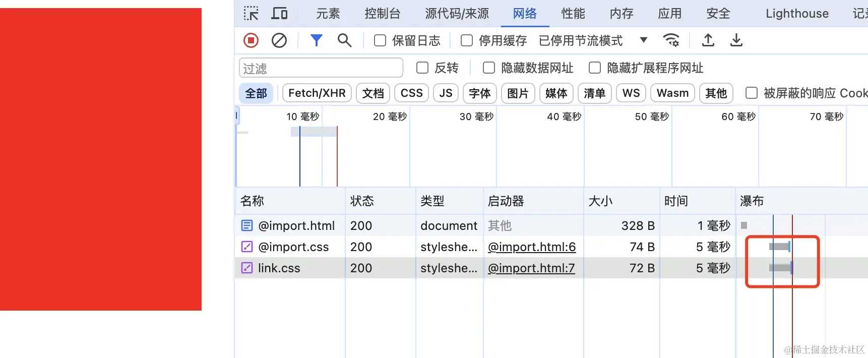Check the 反转 checkbox
868x358 pixels.
click(x=422, y=68)
